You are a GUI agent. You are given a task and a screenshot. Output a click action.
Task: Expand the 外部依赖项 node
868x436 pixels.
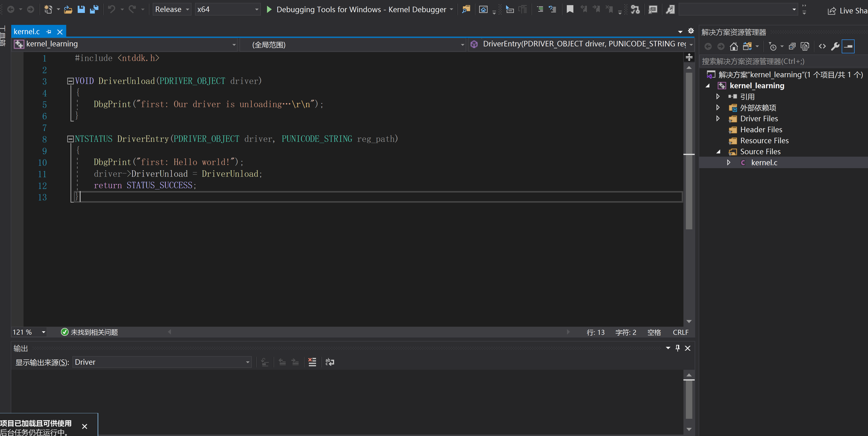[718, 108]
